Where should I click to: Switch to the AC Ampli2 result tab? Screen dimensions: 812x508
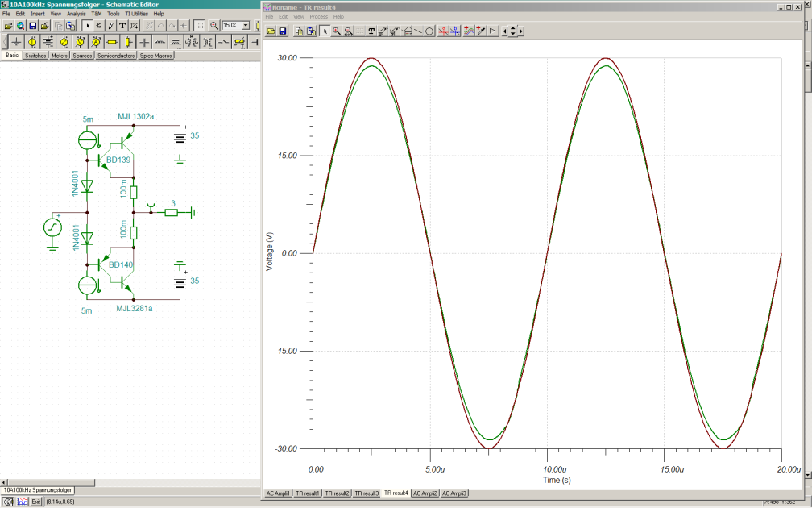(x=425, y=493)
